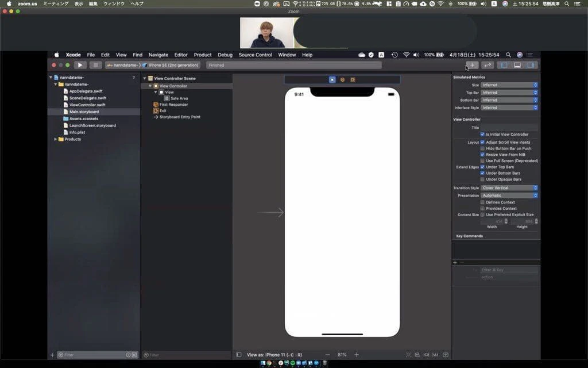588x368 pixels.
Task: Open the Top Bar dropdown
Action: pyautogui.click(x=509, y=93)
